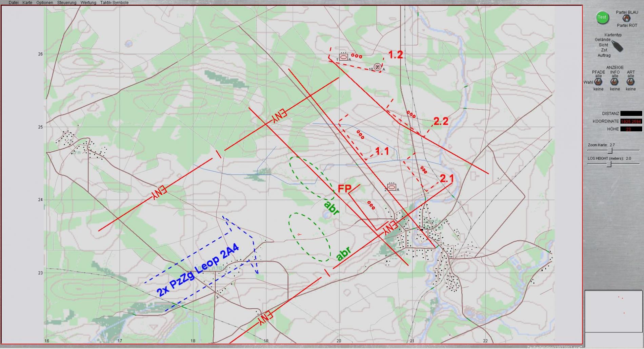Select the red position label 1.2

[x=395, y=55]
